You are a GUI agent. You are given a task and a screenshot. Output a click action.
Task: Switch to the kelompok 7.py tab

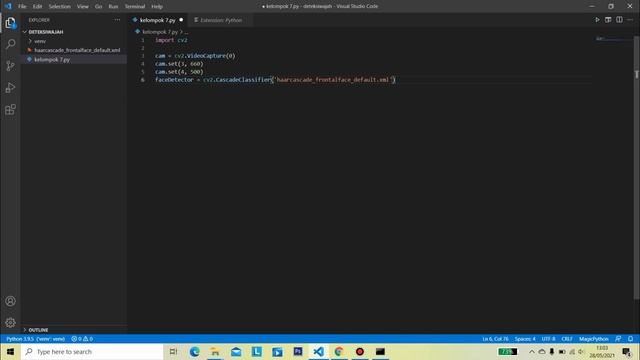[x=158, y=20]
